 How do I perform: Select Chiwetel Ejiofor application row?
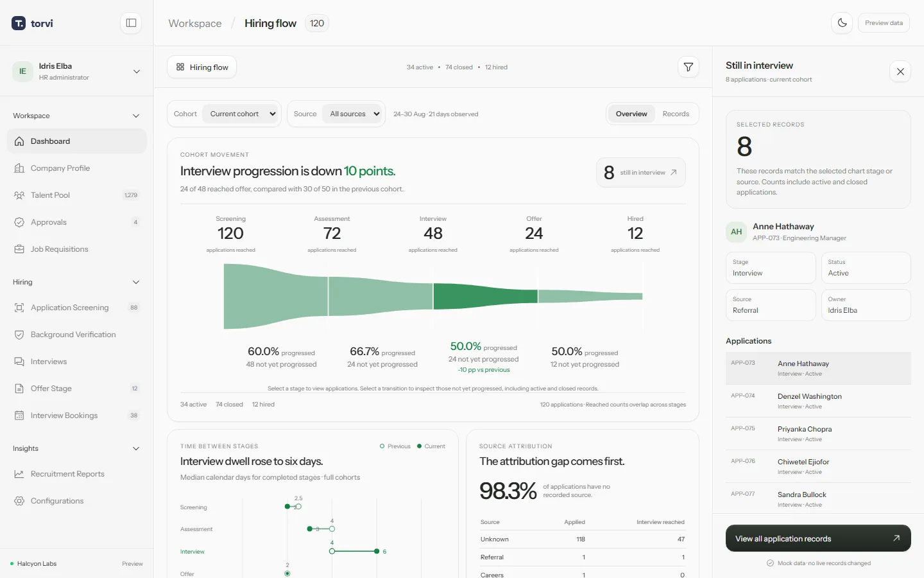coord(818,466)
